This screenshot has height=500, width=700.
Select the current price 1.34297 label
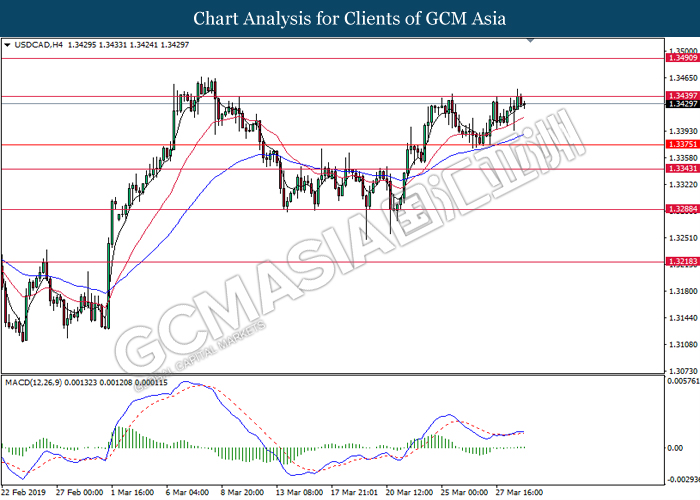coord(682,104)
